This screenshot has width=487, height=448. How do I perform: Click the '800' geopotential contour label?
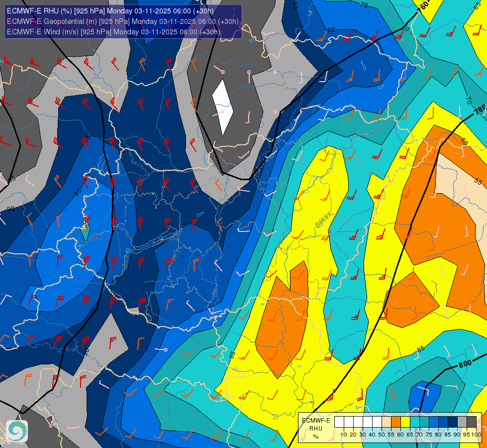465,364
